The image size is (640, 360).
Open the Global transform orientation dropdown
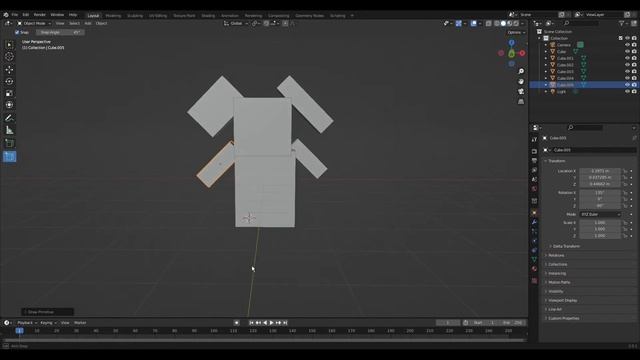pos(236,23)
